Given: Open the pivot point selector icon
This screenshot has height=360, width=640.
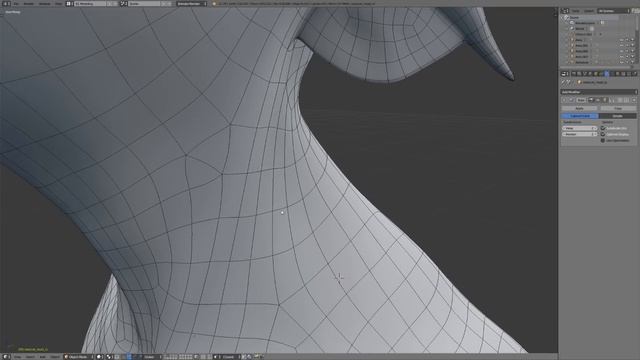Looking at the screenshot, I should tap(109, 357).
